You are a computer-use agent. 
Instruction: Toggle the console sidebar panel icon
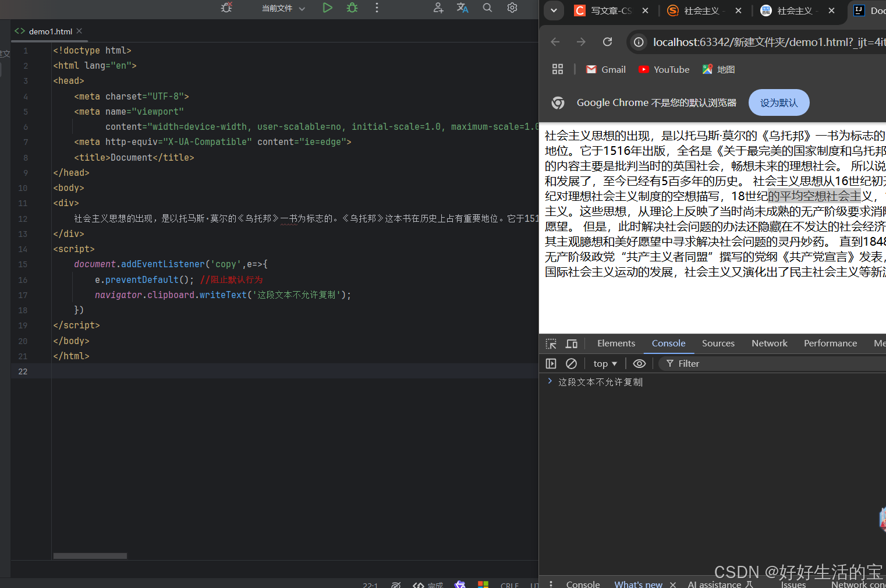point(551,363)
